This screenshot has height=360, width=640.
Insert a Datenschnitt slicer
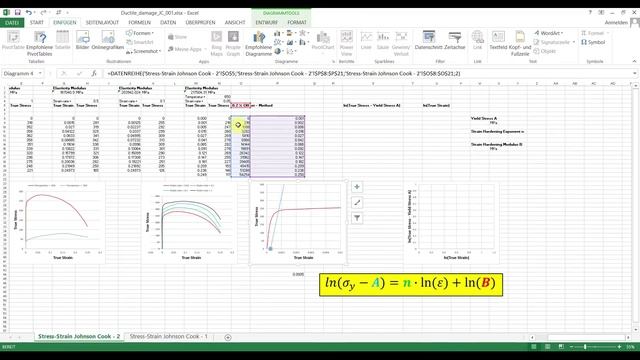[x=428, y=40]
